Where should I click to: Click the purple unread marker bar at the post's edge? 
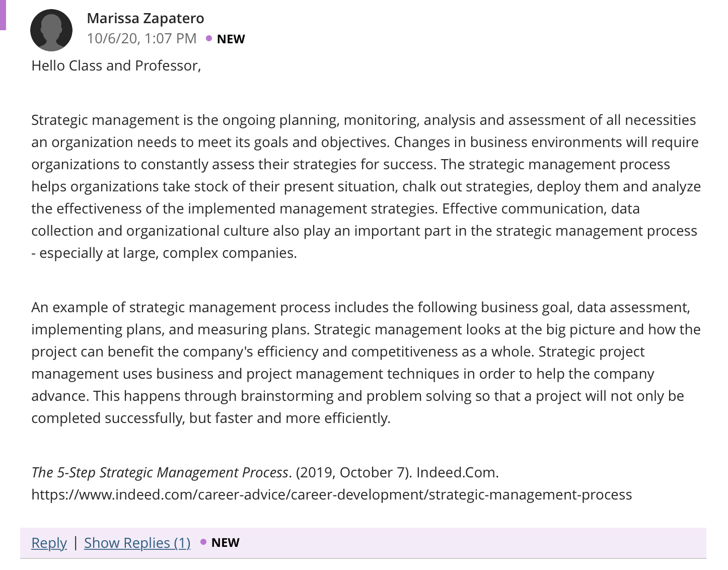click(x=3, y=15)
